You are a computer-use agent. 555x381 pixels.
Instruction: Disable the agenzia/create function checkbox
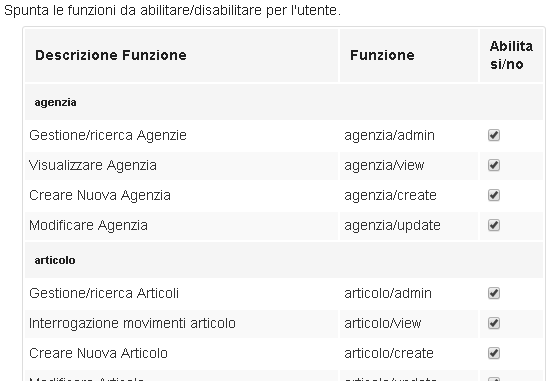pyautogui.click(x=494, y=195)
